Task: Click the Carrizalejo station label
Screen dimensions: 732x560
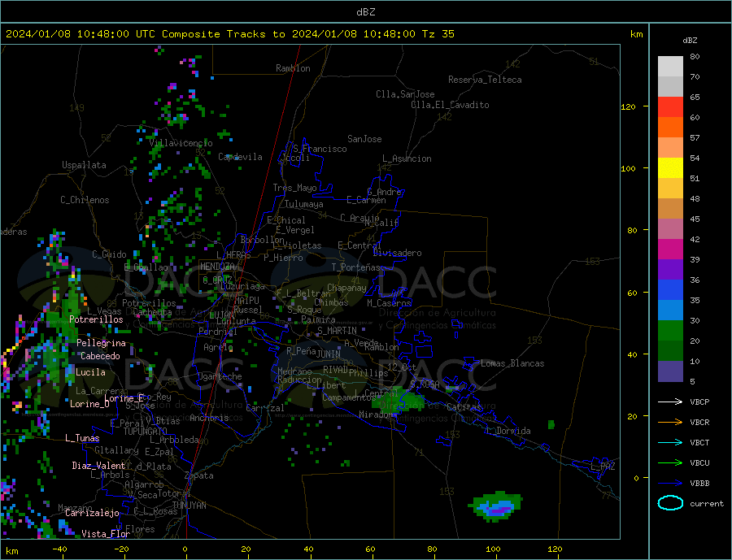Action: click(92, 514)
